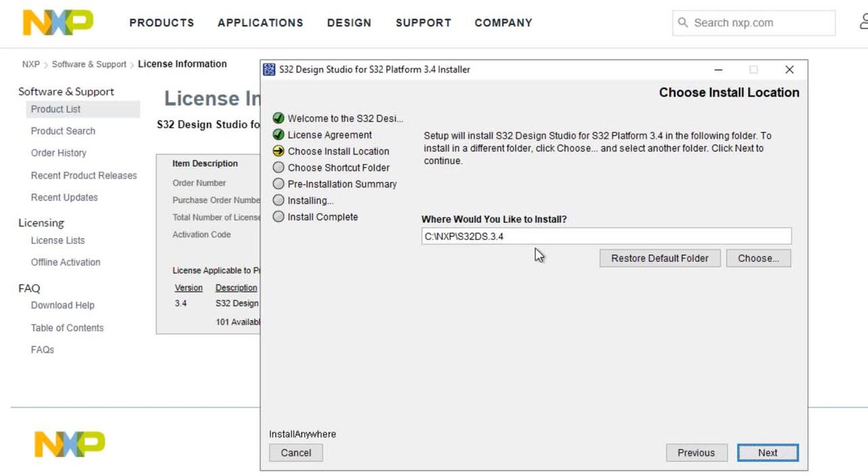Open Order History in the sidebar
This screenshot has width=868, height=476.
pyautogui.click(x=58, y=153)
